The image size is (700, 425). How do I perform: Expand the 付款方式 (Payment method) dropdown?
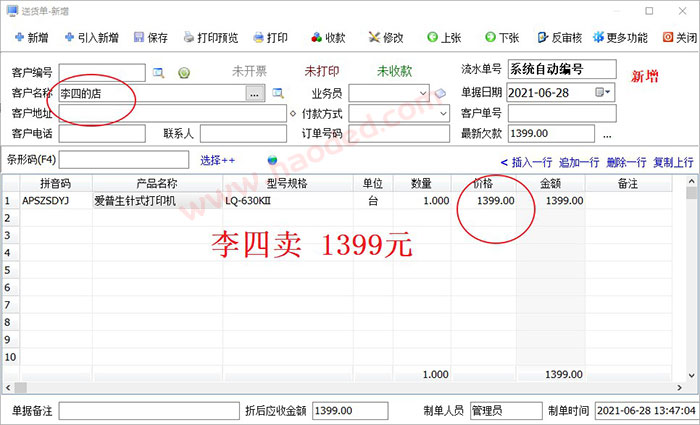tap(441, 113)
